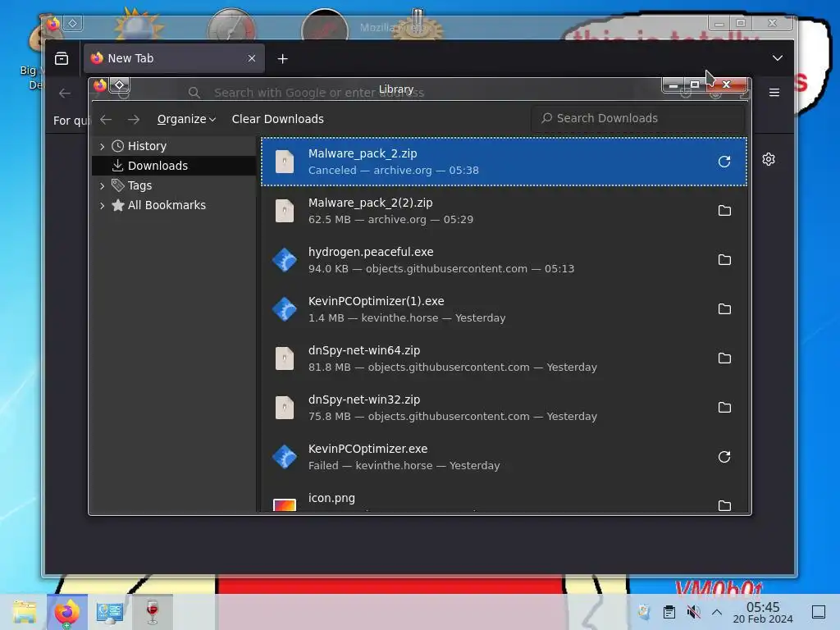Go forward in Library navigation
Screen dimensions: 840x630
tap(134, 119)
